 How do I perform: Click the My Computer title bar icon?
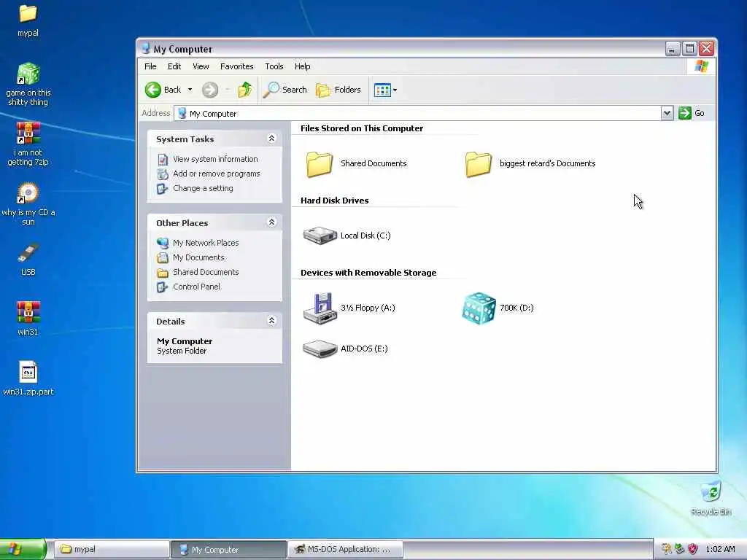point(146,48)
